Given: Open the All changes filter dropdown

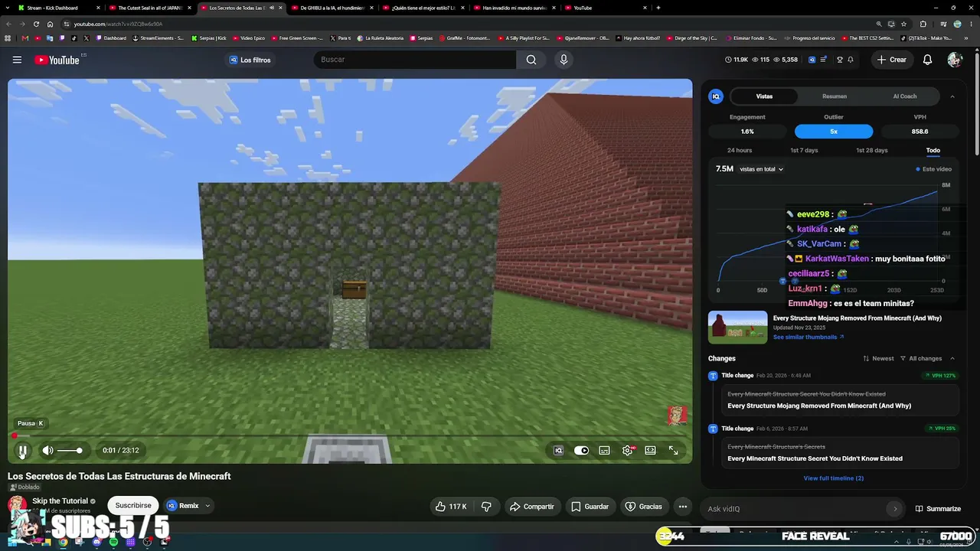Looking at the screenshot, I should (x=921, y=358).
